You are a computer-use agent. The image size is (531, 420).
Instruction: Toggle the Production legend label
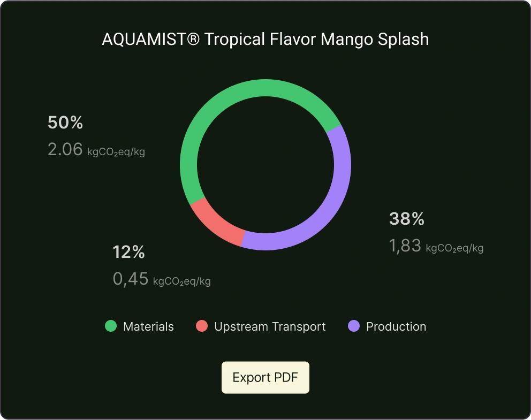point(396,326)
